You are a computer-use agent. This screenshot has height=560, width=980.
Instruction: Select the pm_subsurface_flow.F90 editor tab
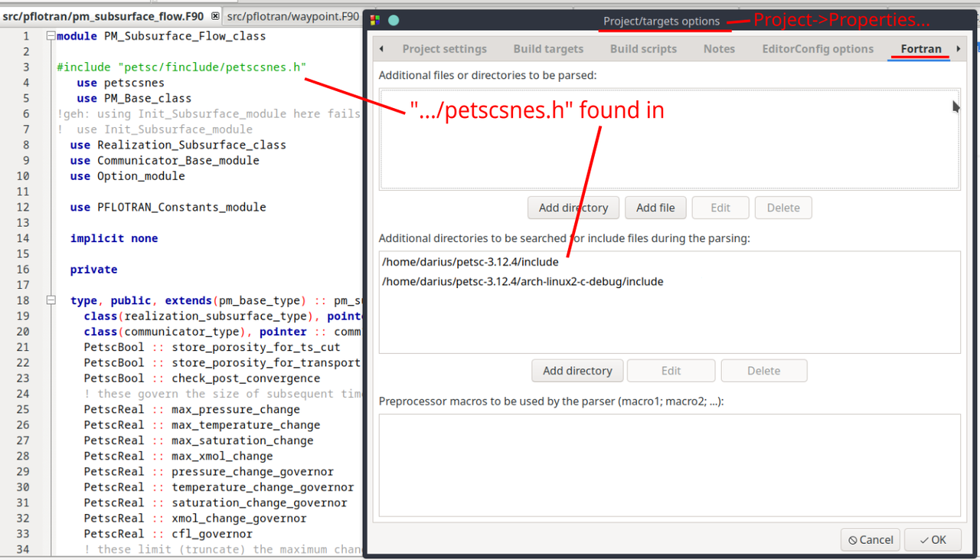coord(103,16)
